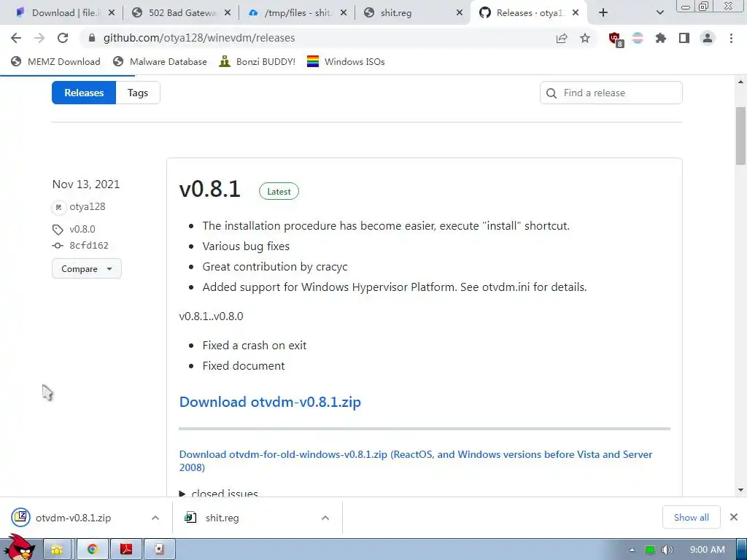747x560 pixels.
Task: Open downloaded otvdm-v0.8.1.zip item
Action: 74,518
